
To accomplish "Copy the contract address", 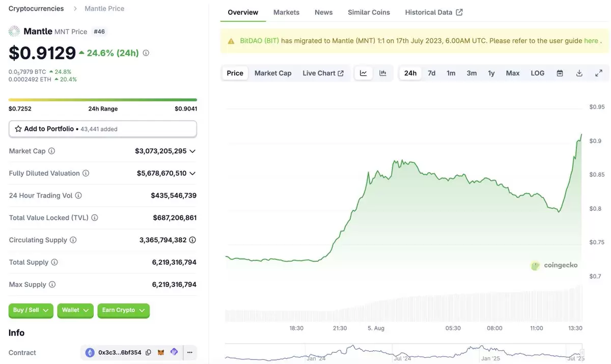I will click(148, 352).
